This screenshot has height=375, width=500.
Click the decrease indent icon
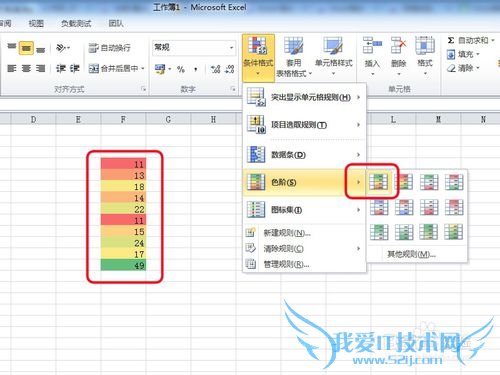(61, 69)
